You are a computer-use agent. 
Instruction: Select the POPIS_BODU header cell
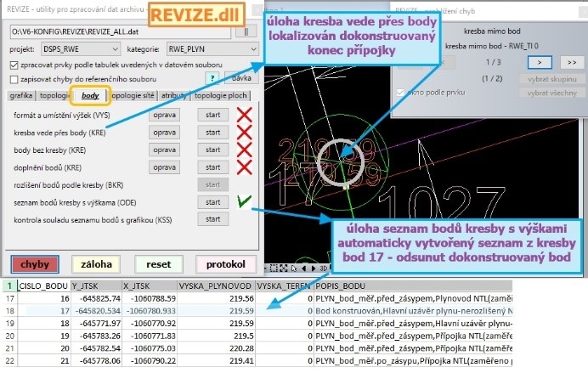413,286
